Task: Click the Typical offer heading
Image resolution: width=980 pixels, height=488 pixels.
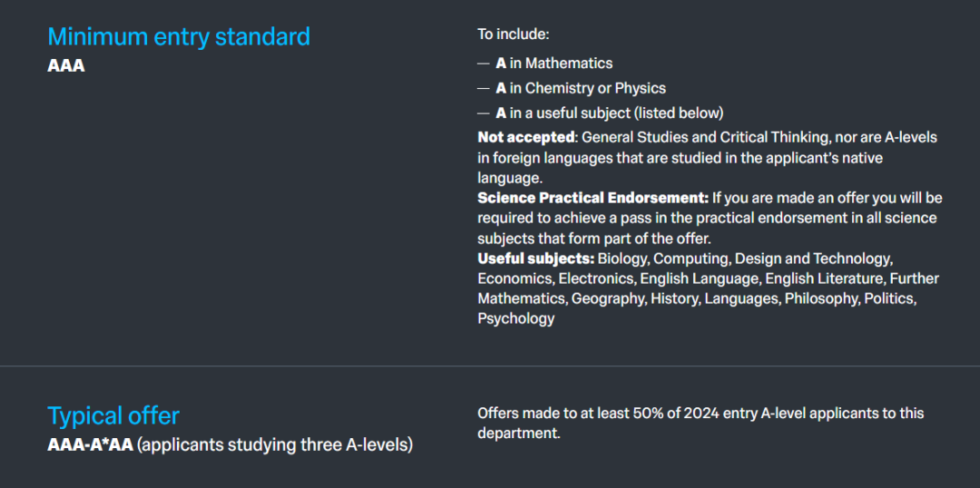Action: tap(113, 415)
